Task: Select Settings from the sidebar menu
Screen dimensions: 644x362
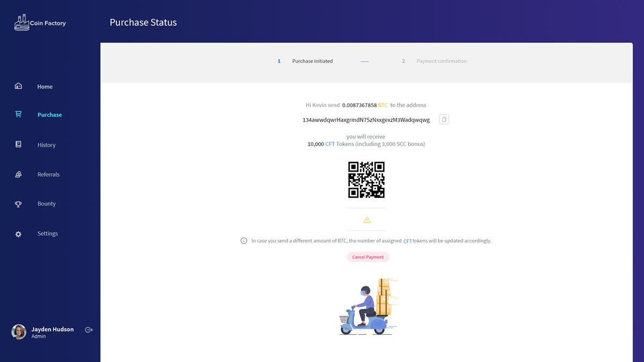Action: click(x=47, y=233)
